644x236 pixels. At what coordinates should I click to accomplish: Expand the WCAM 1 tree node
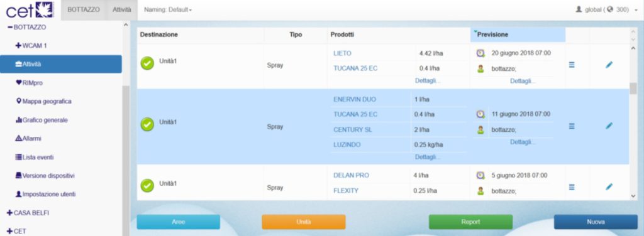tap(31, 45)
